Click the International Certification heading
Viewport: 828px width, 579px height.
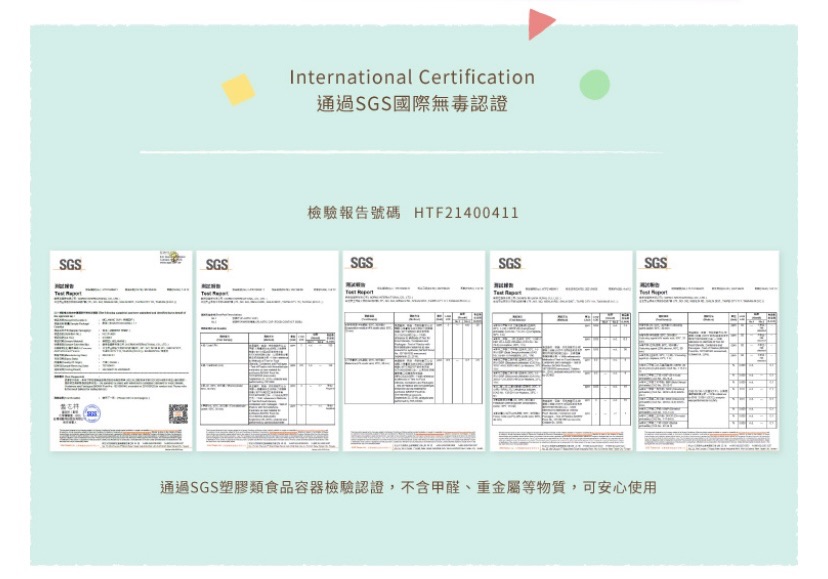click(x=412, y=77)
